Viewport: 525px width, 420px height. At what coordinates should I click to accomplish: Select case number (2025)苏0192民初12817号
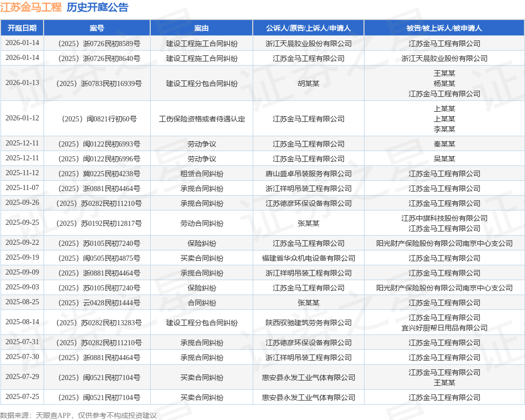pos(99,223)
